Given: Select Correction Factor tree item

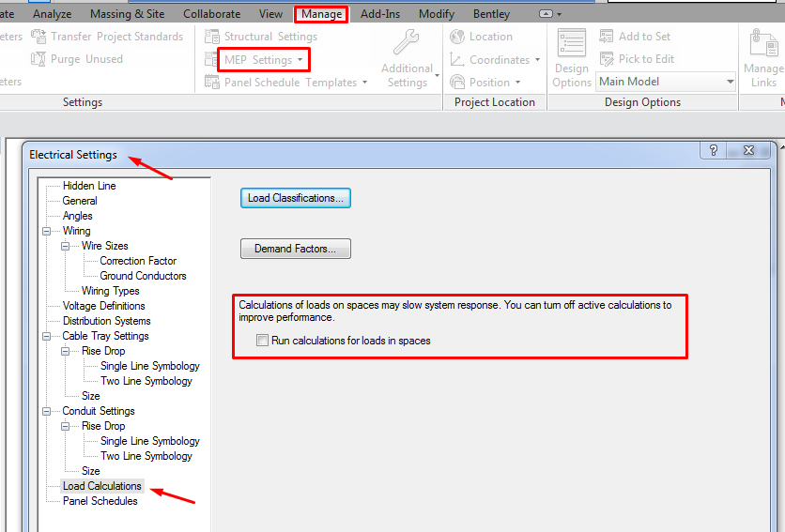Looking at the screenshot, I should click(138, 261).
